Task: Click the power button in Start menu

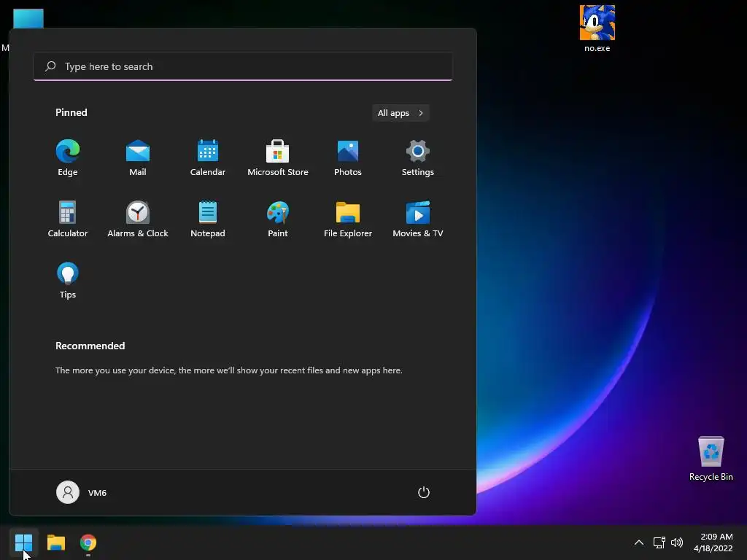Action: 424,492
